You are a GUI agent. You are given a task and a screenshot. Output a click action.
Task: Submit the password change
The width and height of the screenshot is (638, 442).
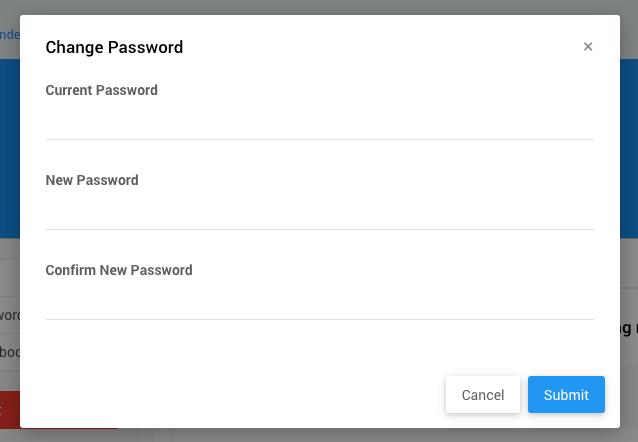pyautogui.click(x=566, y=395)
